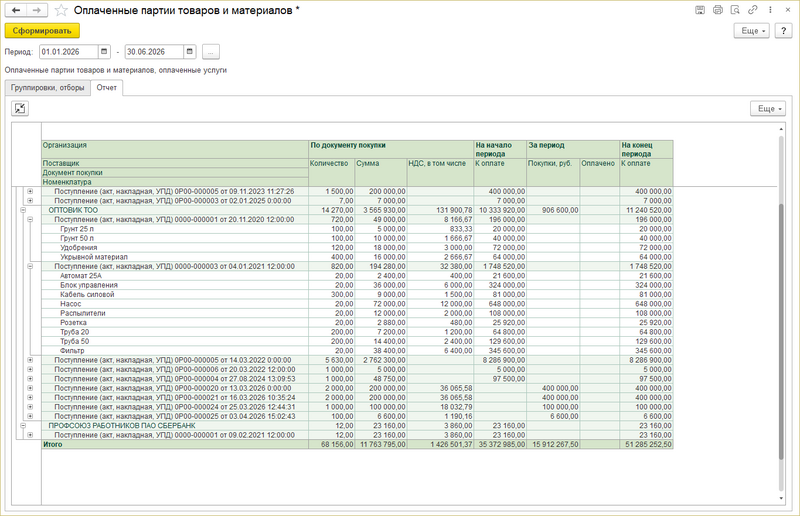This screenshot has height=516, width=800.
Task: Go back with the left arrow button
Action: pyautogui.click(x=16, y=10)
